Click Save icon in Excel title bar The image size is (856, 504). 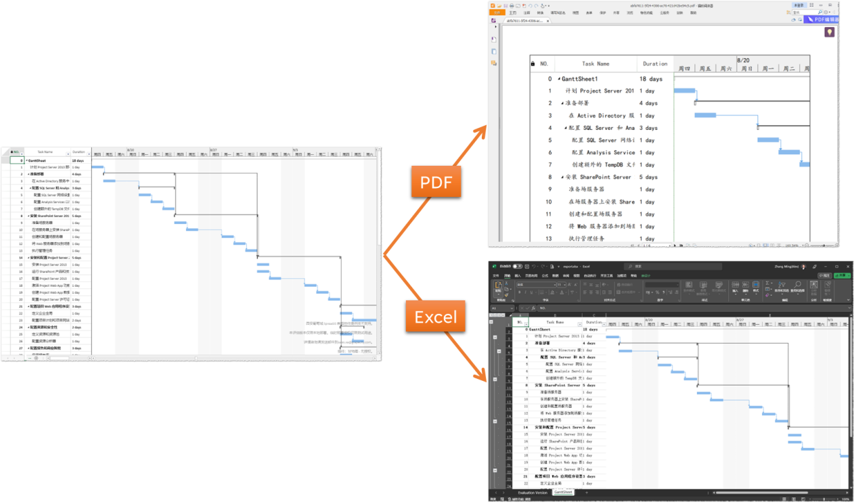[526, 267]
